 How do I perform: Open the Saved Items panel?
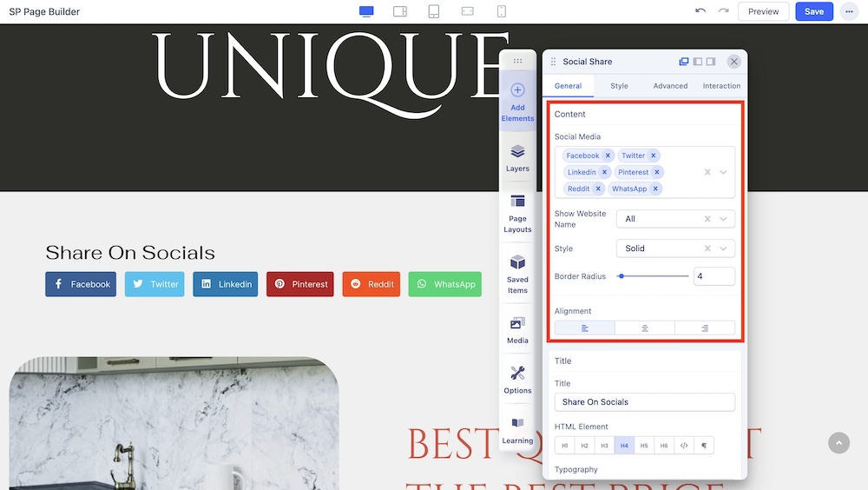point(517,274)
